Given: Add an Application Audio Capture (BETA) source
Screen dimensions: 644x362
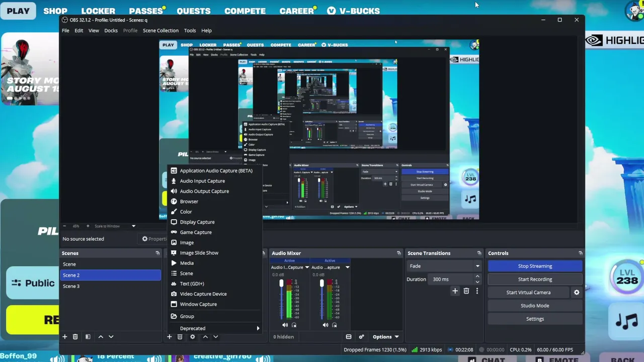Looking at the screenshot, I should [x=215, y=171].
